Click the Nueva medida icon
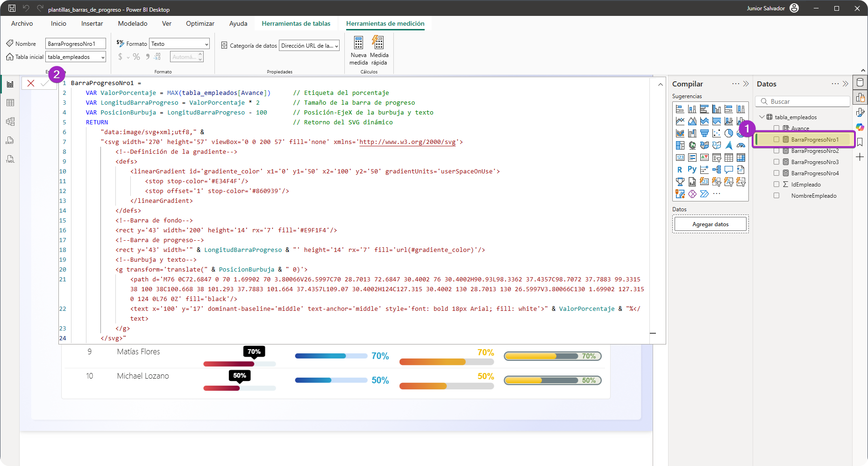Viewport: 868px width, 466px height. click(358, 43)
